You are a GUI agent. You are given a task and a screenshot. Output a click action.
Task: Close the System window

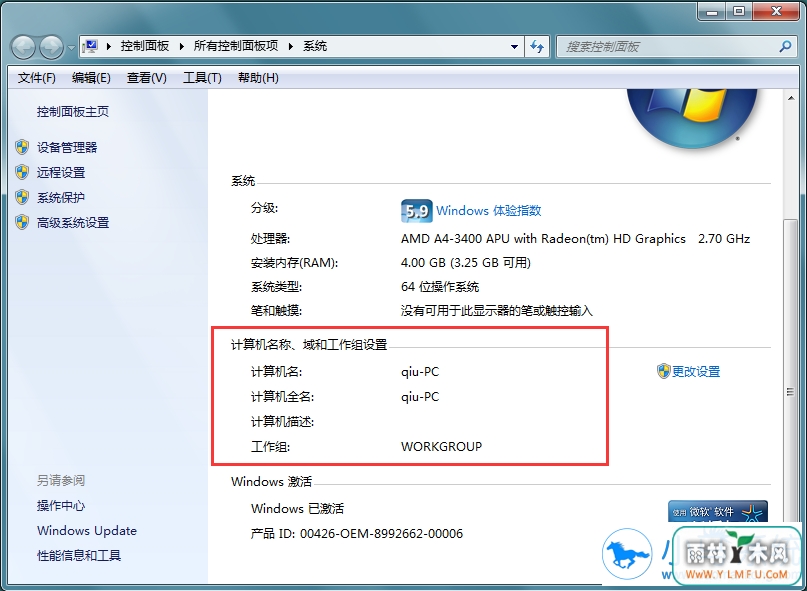(x=775, y=11)
